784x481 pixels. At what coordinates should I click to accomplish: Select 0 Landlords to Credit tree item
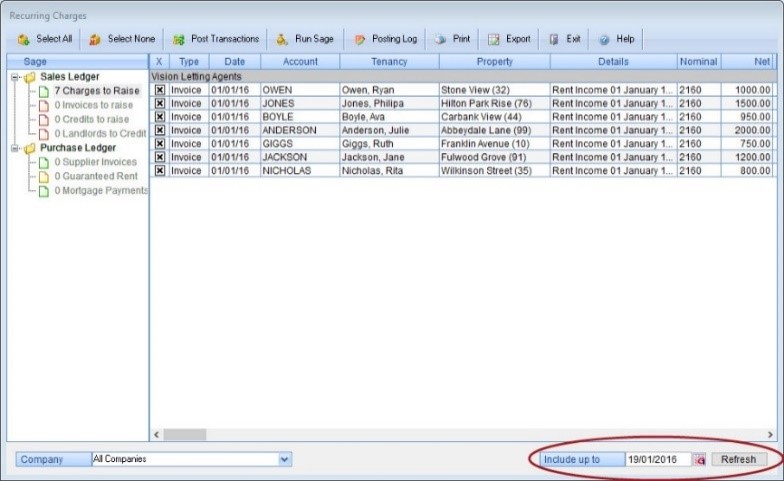[100, 134]
